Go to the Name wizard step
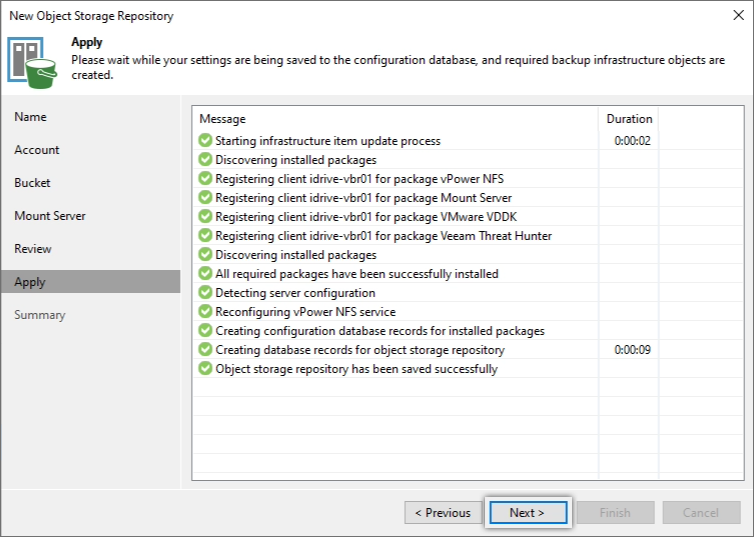The image size is (754, 537). [30, 117]
